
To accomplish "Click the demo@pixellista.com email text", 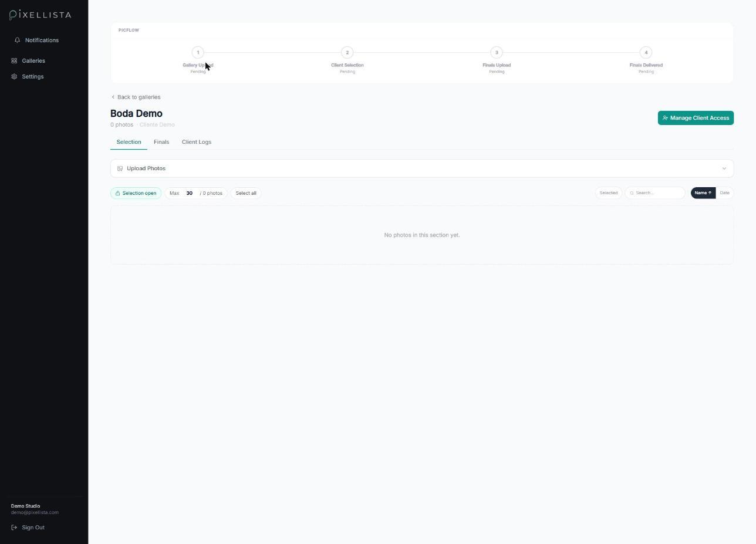I will (35, 513).
